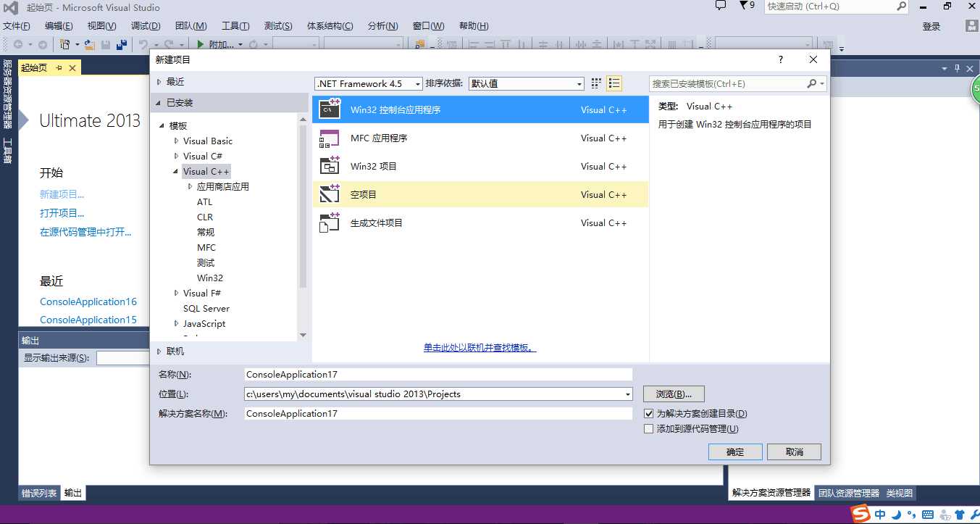
Task: Click the Open File toolbar icon
Action: (x=89, y=44)
